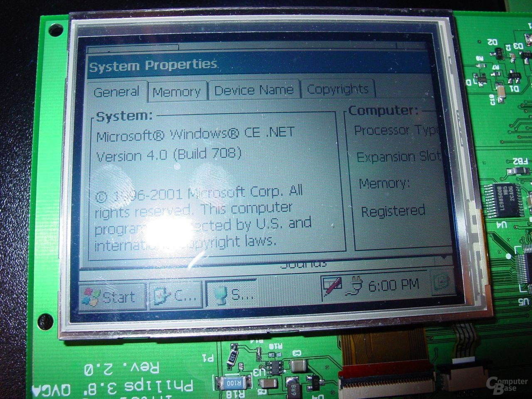Click the Memory: label in Computer group

(x=384, y=183)
